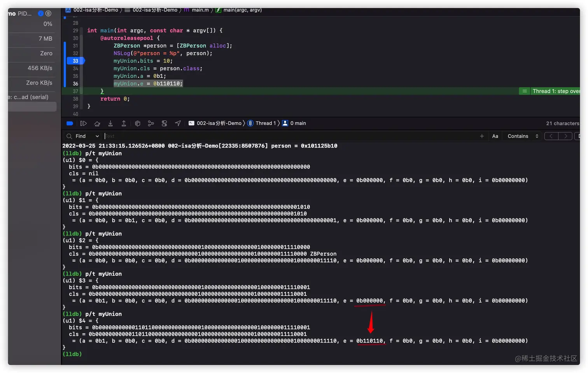Click myUnion.cls = person.class line
Viewport: 588px width, 373px height.
(x=158, y=69)
